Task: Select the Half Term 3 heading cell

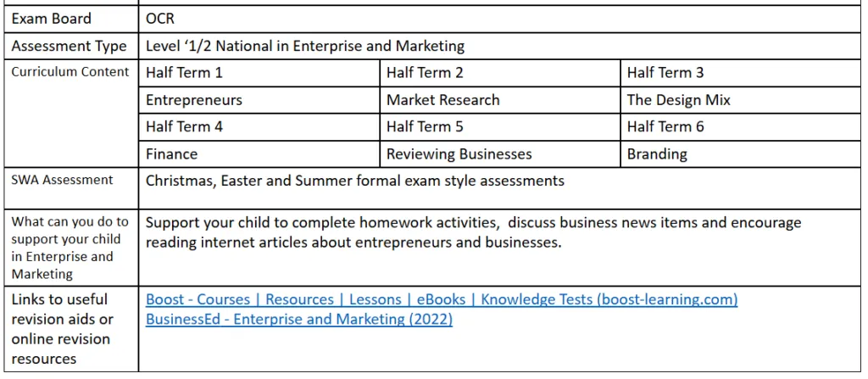Action: (x=665, y=73)
